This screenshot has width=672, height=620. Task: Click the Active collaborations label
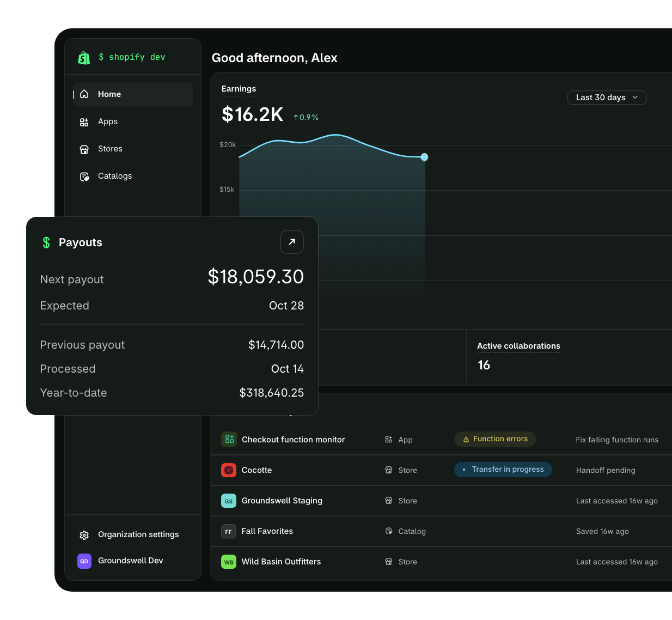tap(518, 346)
